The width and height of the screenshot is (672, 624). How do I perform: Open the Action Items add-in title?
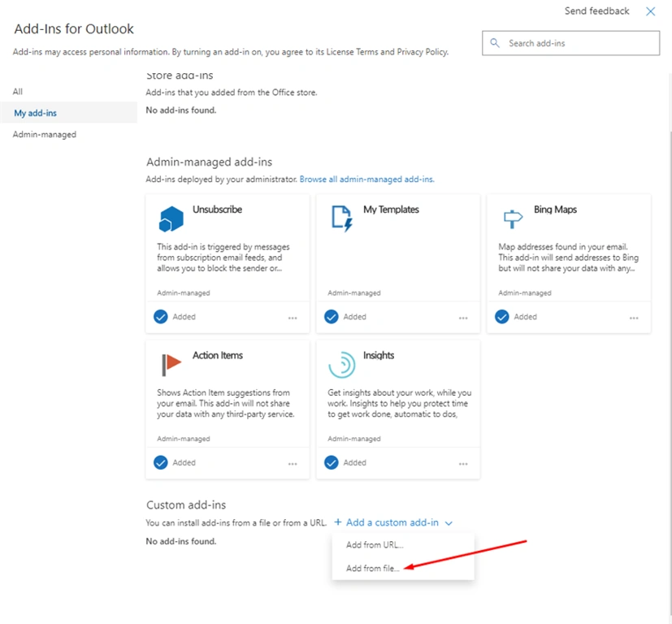coord(217,355)
